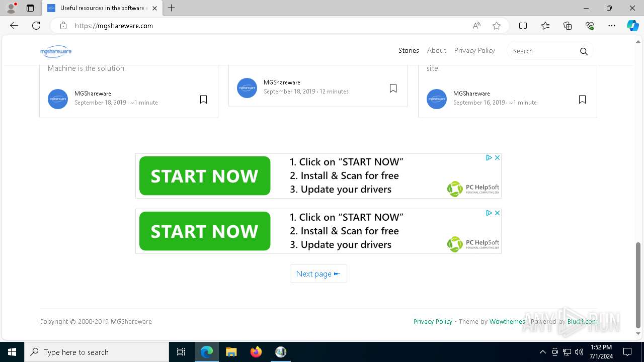Open AdChoices icon on second ad
The image size is (644, 362).
pyautogui.click(x=489, y=213)
